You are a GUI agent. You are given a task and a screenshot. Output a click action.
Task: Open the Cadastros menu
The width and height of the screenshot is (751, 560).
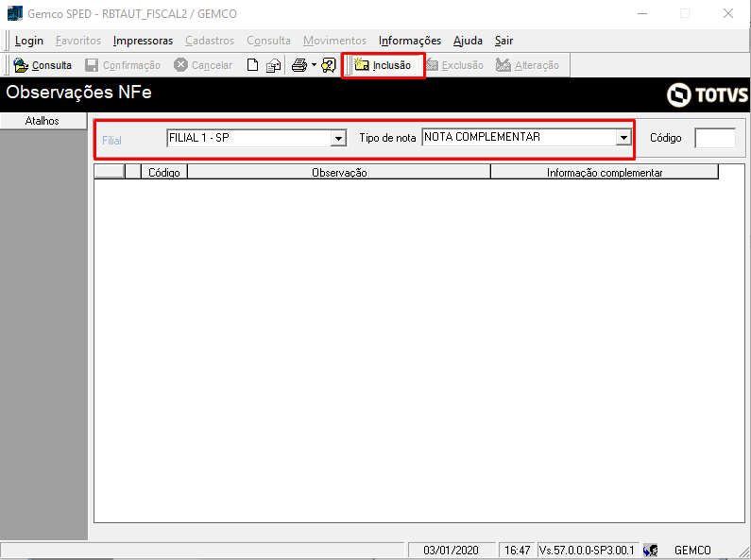pyautogui.click(x=210, y=41)
